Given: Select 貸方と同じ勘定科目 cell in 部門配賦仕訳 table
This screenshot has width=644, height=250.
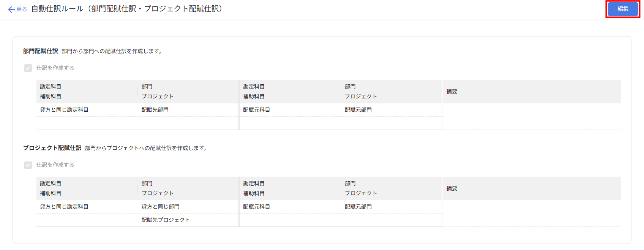Looking at the screenshot, I should pyautogui.click(x=64, y=110).
